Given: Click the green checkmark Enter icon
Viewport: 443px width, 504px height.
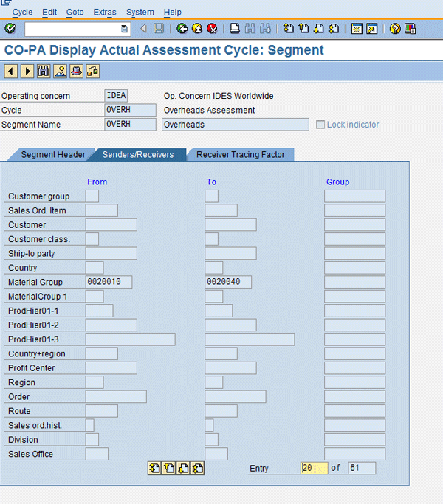Looking at the screenshot, I should (10, 29).
